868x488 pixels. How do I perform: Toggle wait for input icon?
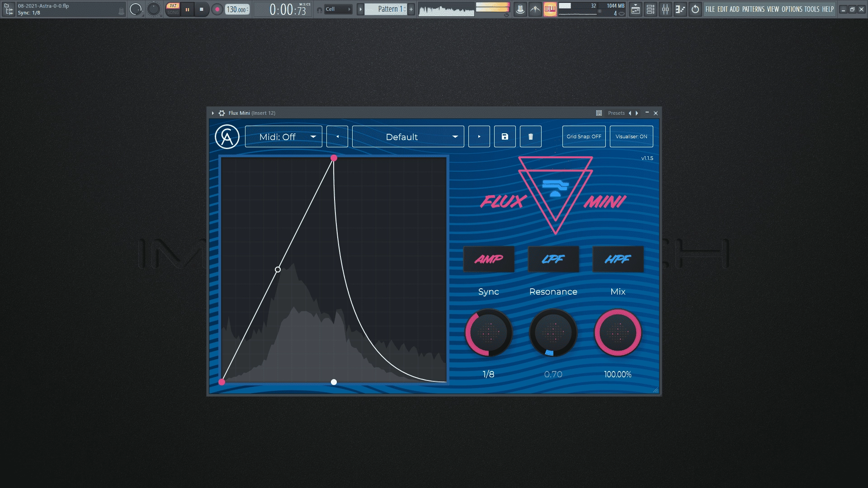click(535, 9)
